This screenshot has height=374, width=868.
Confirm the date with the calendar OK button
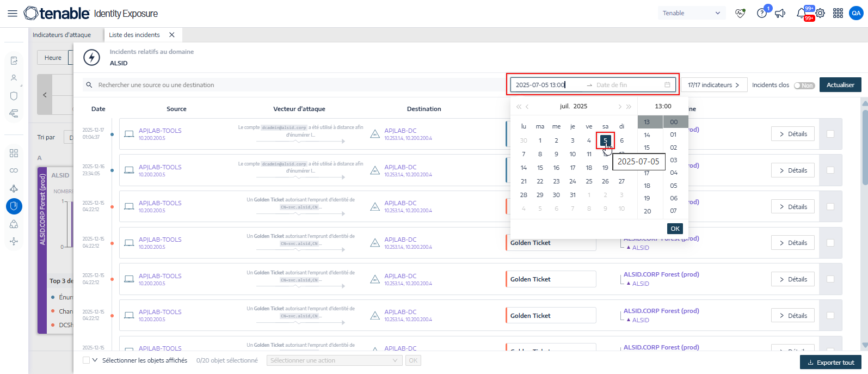(x=675, y=229)
